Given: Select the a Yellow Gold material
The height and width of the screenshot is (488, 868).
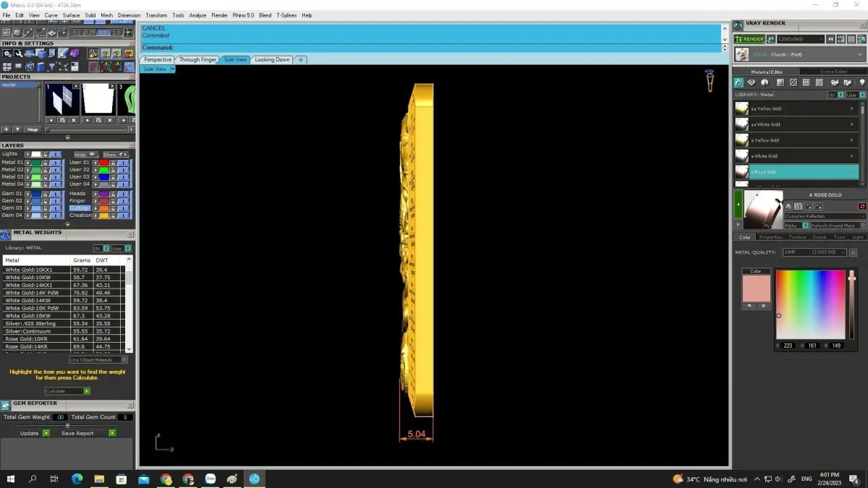Looking at the screenshot, I should [796, 140].
